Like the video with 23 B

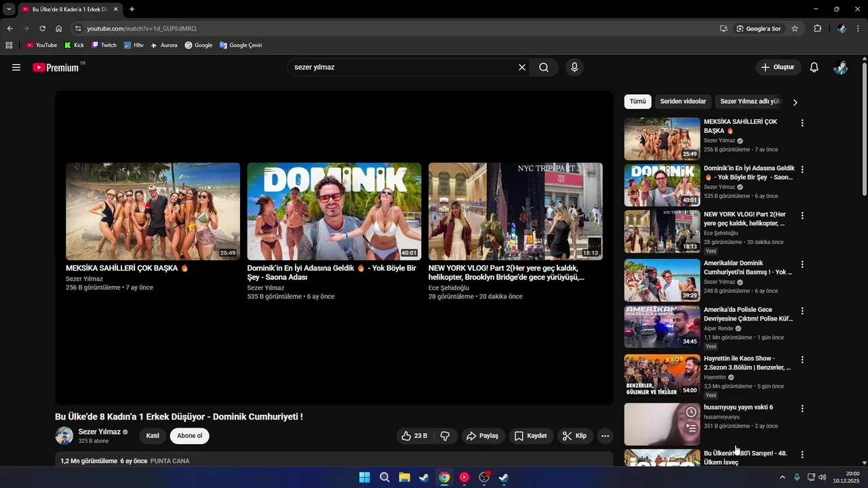pyautogui.click(x=414, y=436)
